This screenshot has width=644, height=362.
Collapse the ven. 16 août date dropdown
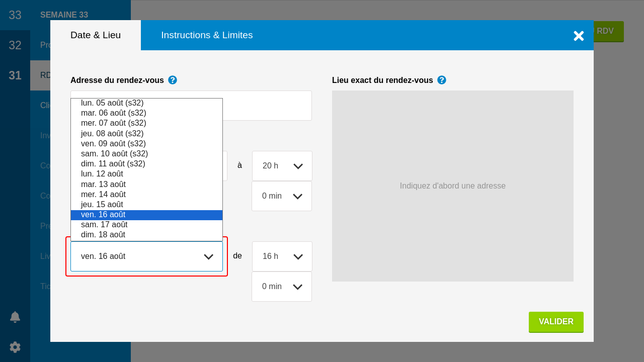(146, 256)
